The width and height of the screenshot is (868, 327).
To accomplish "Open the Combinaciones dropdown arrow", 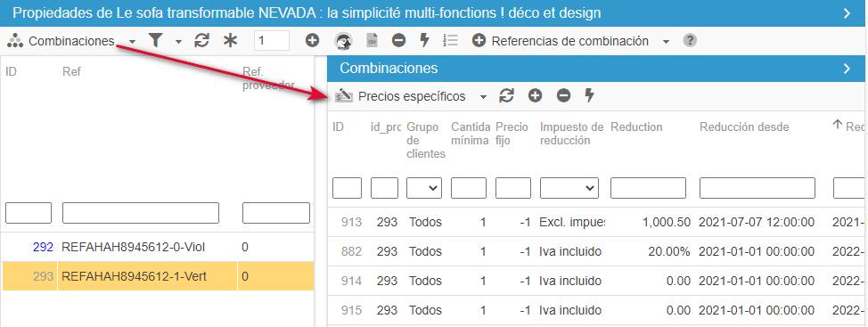I will 132,42.
